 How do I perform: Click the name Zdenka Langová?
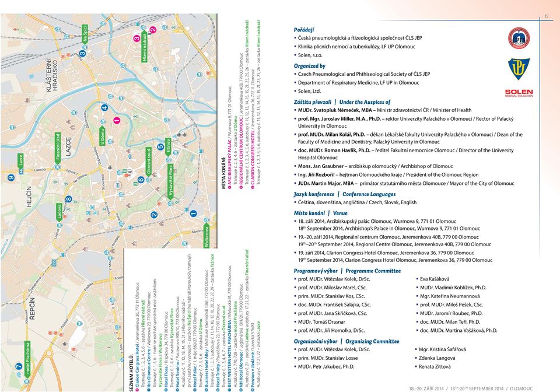437,358
